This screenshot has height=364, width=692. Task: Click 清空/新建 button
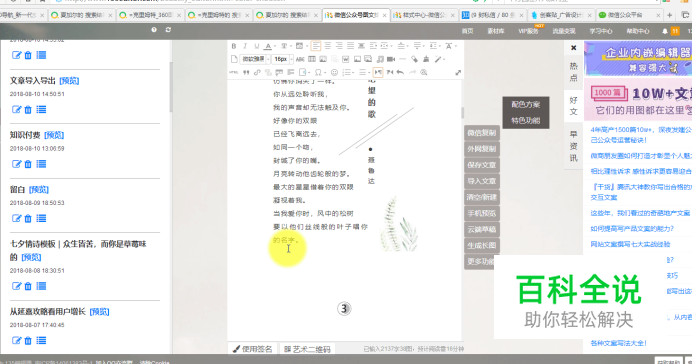click(x=481, y=197)
